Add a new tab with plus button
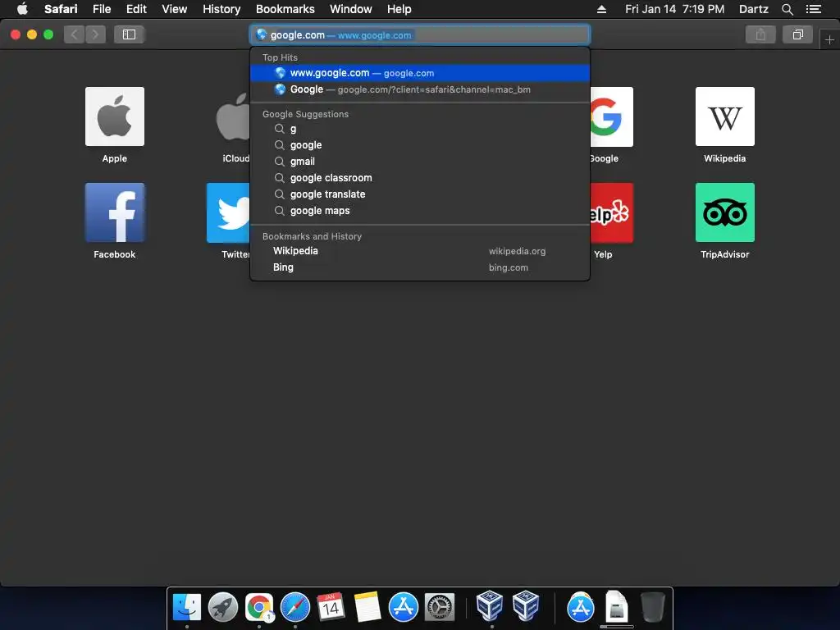840x630 pixels. point(829,39)
